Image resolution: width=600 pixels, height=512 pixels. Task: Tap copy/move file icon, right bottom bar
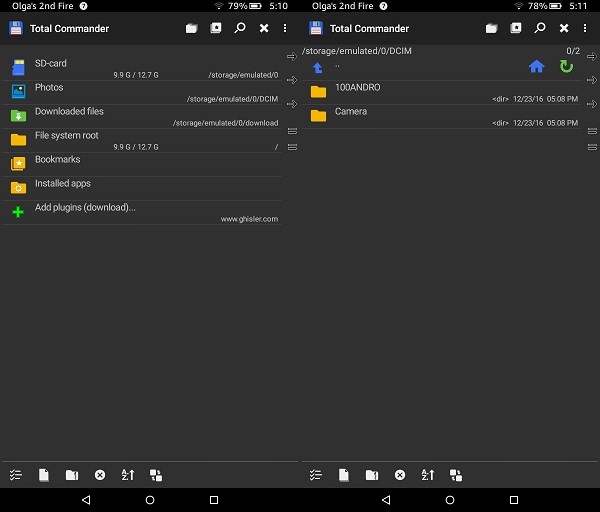tap(344, 475)
